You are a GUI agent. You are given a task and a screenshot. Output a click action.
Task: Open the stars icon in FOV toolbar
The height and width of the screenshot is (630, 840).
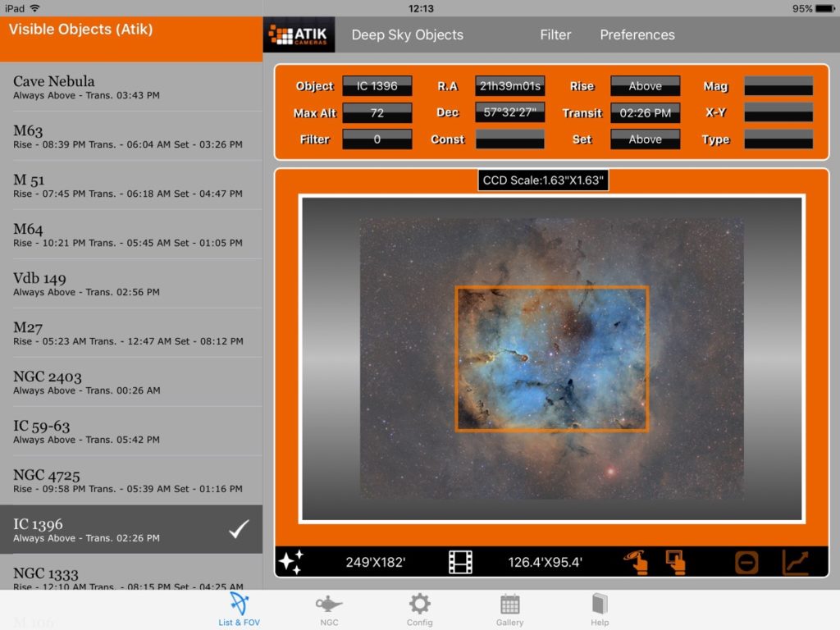291,562
